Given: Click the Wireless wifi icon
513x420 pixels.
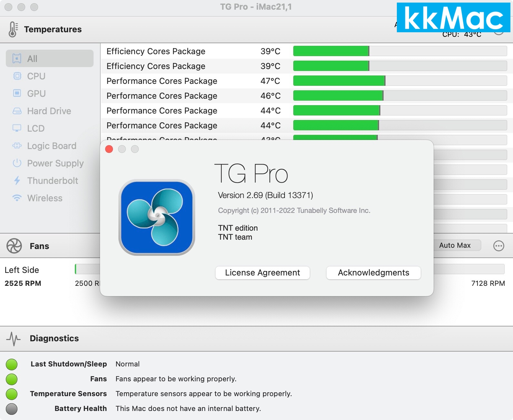Looking at the screenshot, I should 17,198.
